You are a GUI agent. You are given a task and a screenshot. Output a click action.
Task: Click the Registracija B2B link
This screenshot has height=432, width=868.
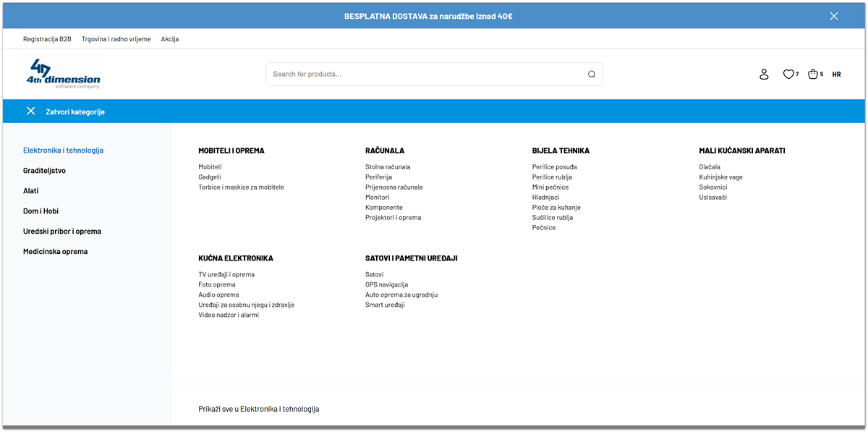(47, 39)
